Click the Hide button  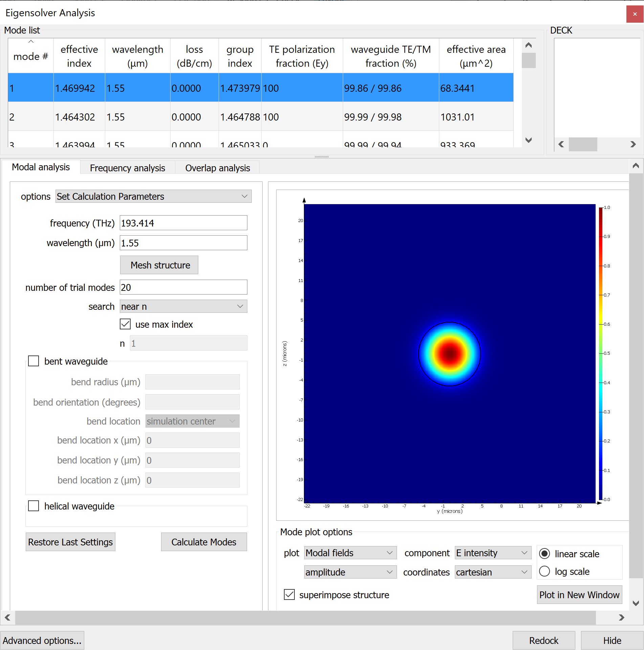612,641
